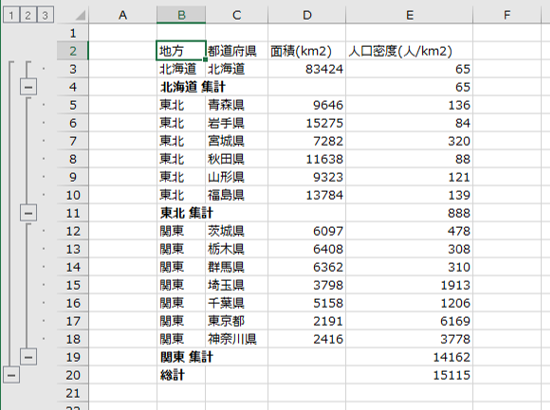Select column D header
Screen dimensions: 550x410
point(307,15)
